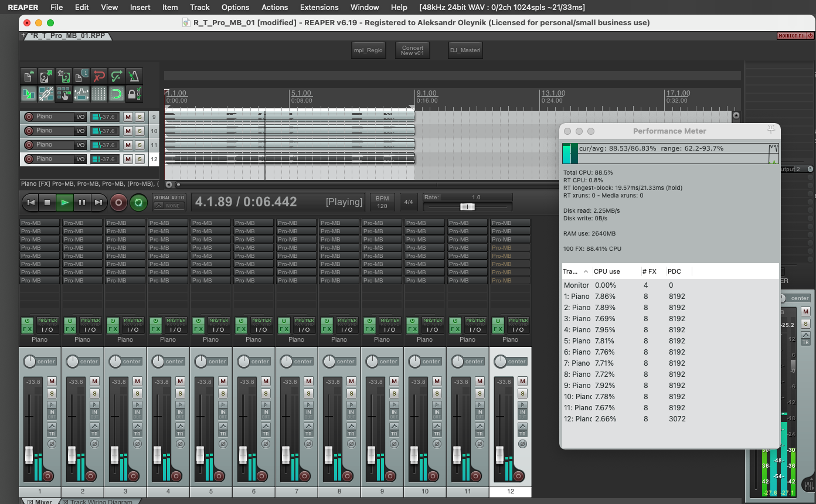Open envelope button on mixer channel 2
The image size is (816, 504).
[94, 426]
